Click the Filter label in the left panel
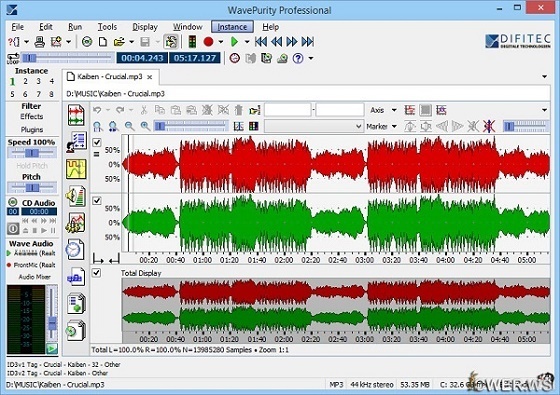Screen dimensions: 560x395 coord(31,106)
